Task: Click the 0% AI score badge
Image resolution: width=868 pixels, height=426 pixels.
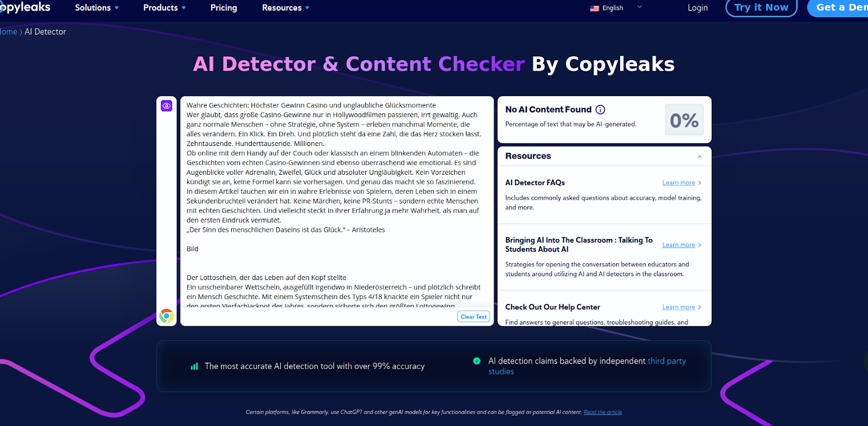Action: (x=684, y=120)
